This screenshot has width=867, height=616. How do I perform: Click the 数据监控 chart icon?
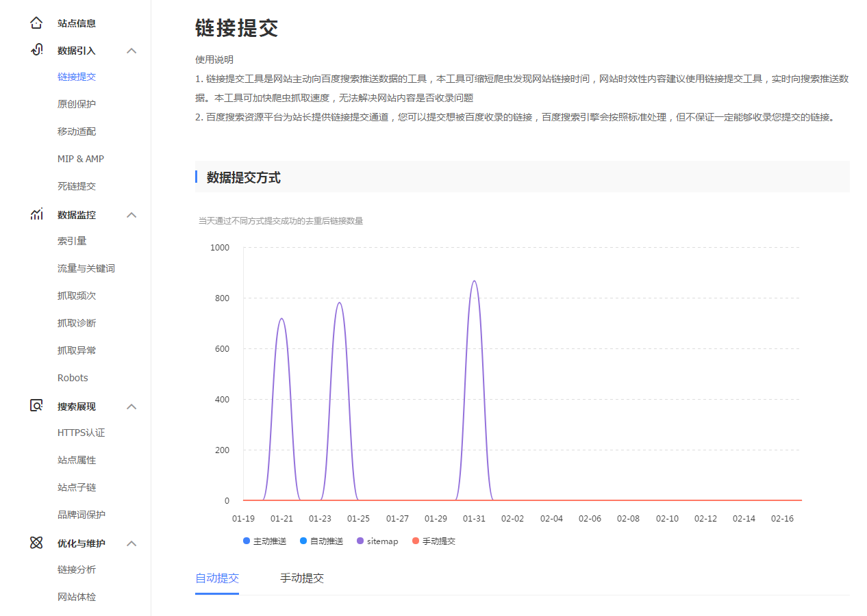36,214
